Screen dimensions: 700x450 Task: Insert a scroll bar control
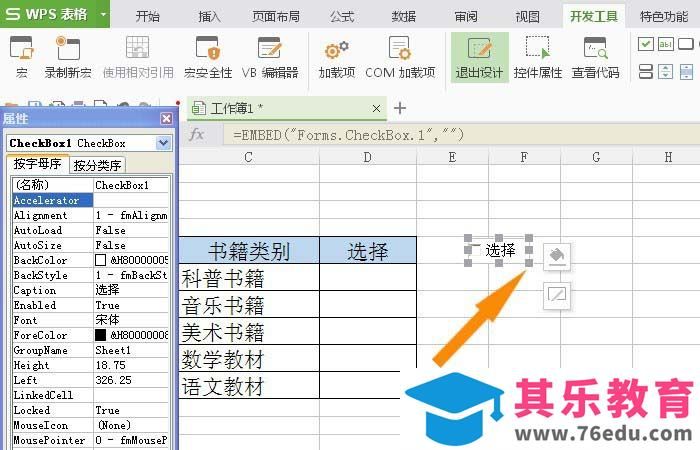pos(686,71)
